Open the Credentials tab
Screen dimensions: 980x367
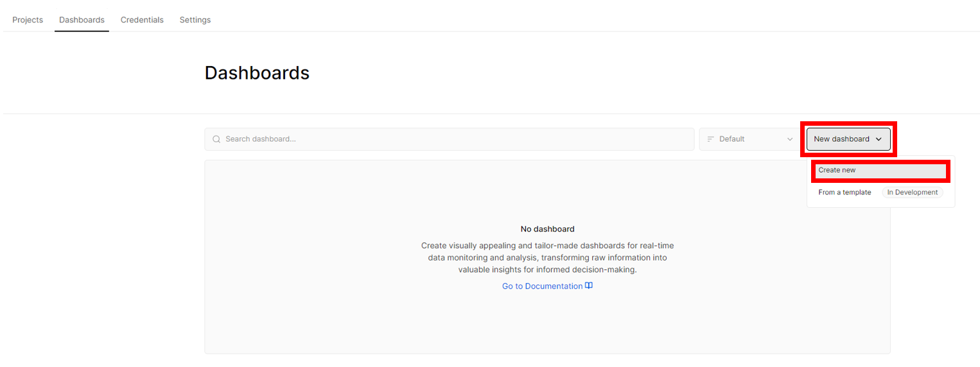[x=142, y=20]
